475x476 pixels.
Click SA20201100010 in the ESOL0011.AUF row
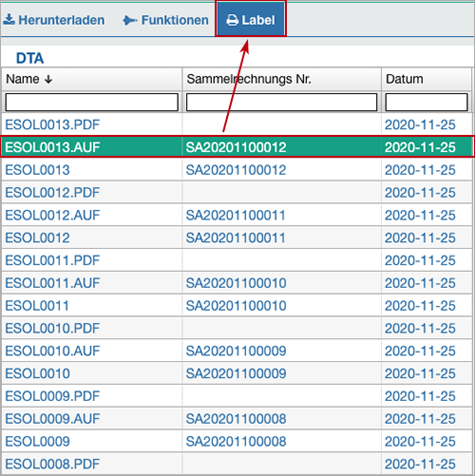pos(236,283)
